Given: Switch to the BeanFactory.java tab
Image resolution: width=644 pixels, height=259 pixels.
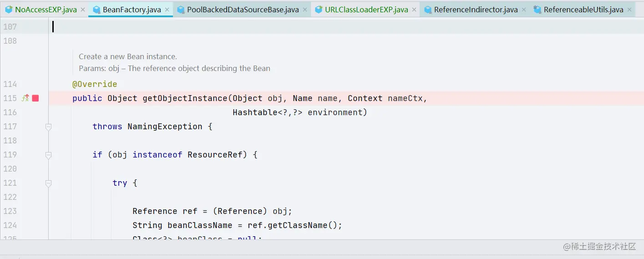Looking at the screenshot, I should tap(132, 10).
